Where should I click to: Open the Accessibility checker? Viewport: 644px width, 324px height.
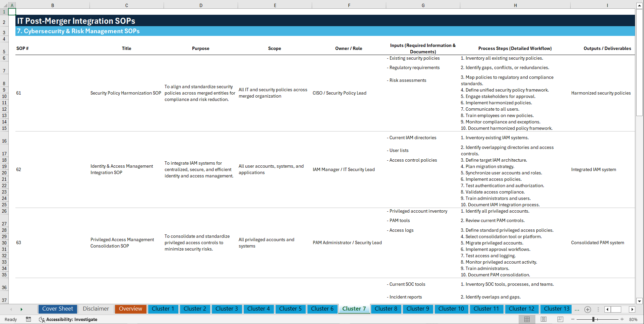tap(68, 319)
